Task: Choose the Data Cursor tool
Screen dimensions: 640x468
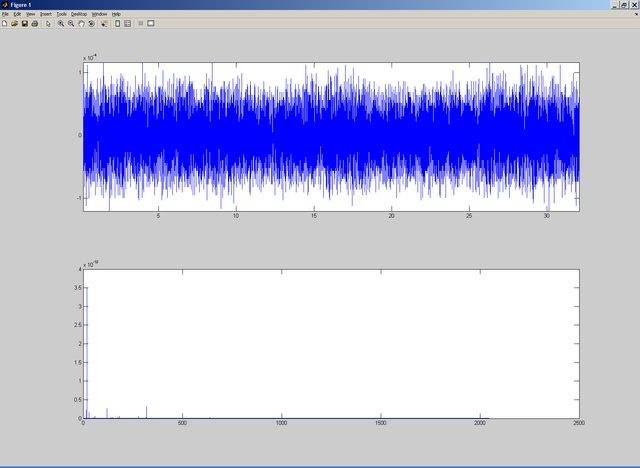Action: point(104,23)
